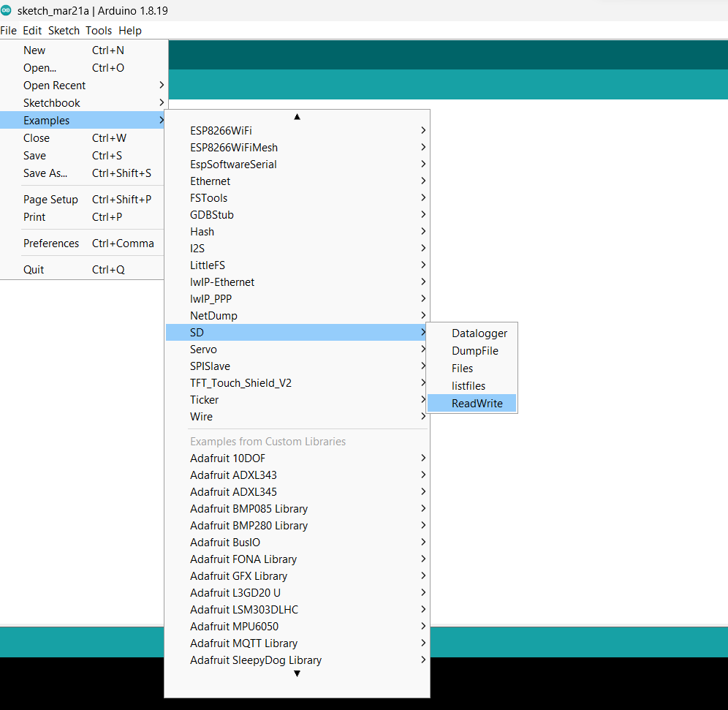
Task: Click the up scroll arrow in Examples menu
Action: pyautogui.click(x=297, y=116)
